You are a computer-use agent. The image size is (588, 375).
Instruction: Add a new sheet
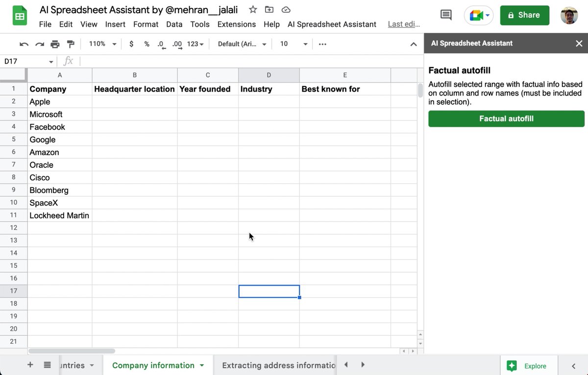coord(30,365)
